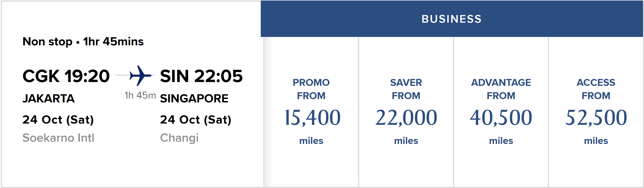Click the PROMO FROM heading
Viewport: 644px width, 188px height.
(311, 89)
